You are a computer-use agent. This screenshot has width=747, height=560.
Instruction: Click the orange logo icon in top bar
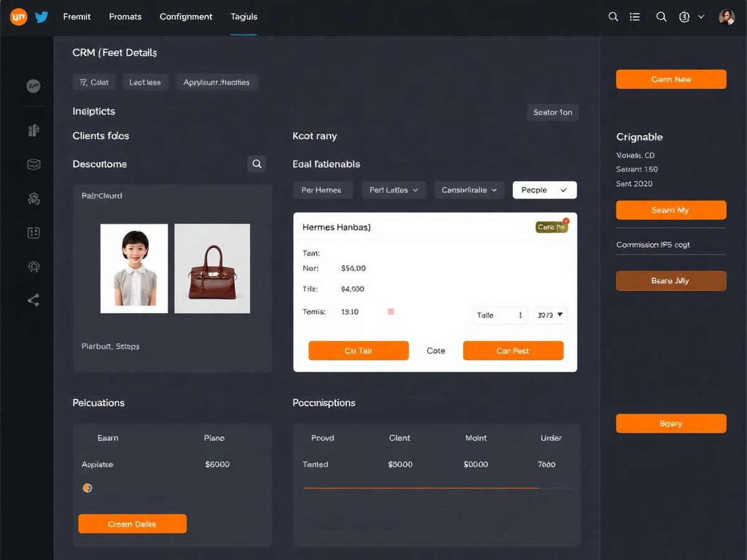pyautogui.click(x=19, y=17)
